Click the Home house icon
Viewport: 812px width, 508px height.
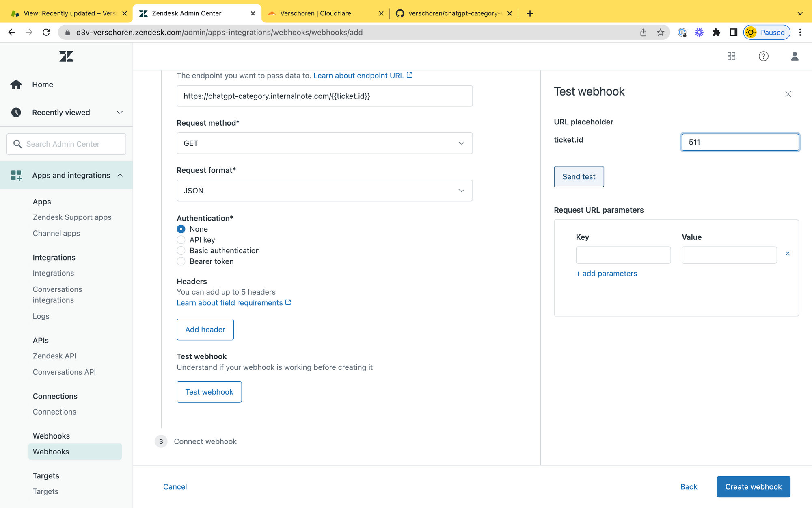(16, 85)
